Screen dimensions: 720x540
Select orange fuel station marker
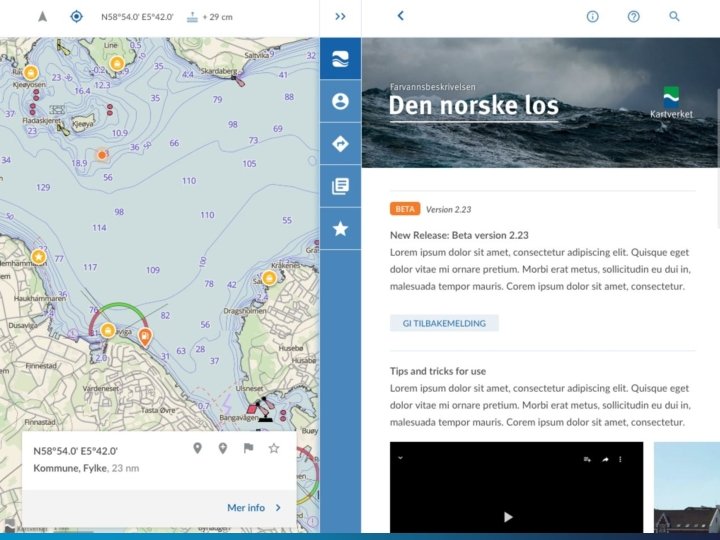[x=145, y=337]
